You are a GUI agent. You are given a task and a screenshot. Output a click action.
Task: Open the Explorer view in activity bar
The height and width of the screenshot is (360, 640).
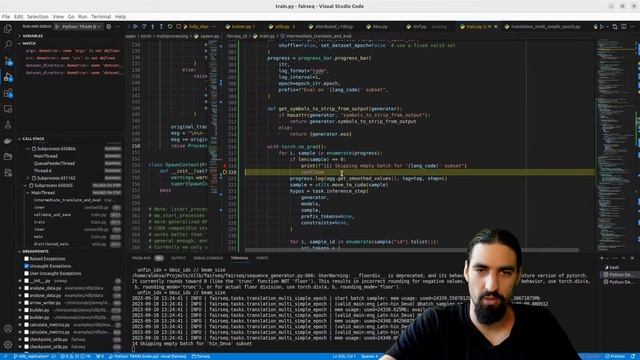(8, 29)
